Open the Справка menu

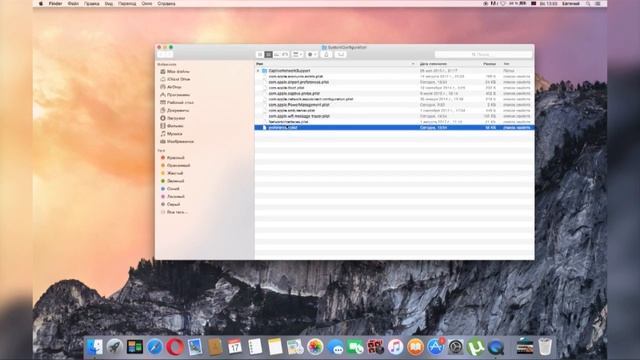pos(166,4)
